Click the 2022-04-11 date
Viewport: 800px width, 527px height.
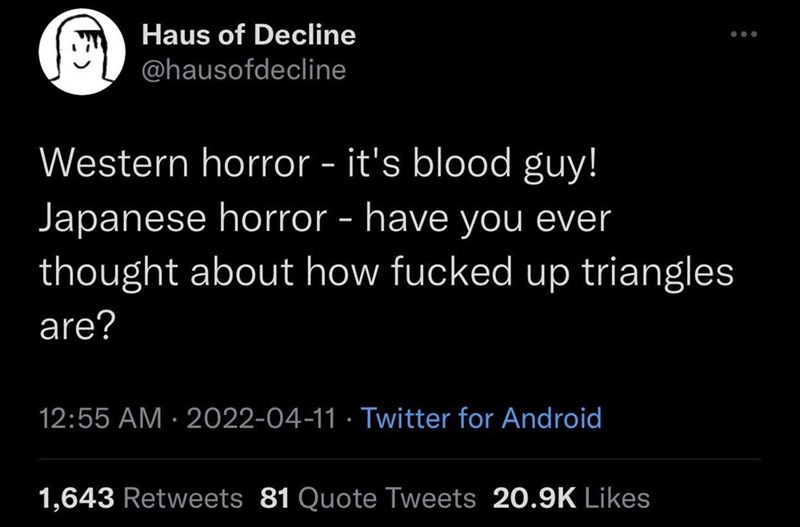(259, 416)
